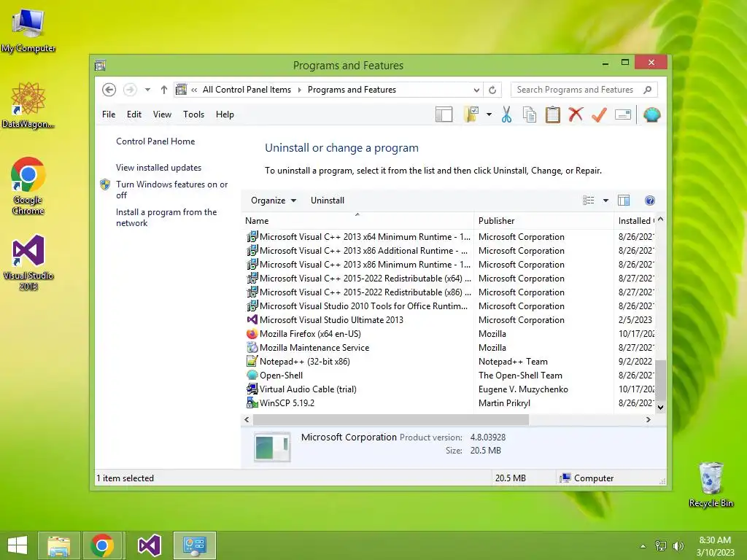Click the rename toolbar icon

(x=623, y=114)
